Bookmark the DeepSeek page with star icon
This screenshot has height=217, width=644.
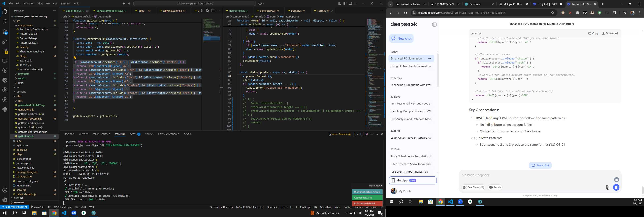coord(553,13)
